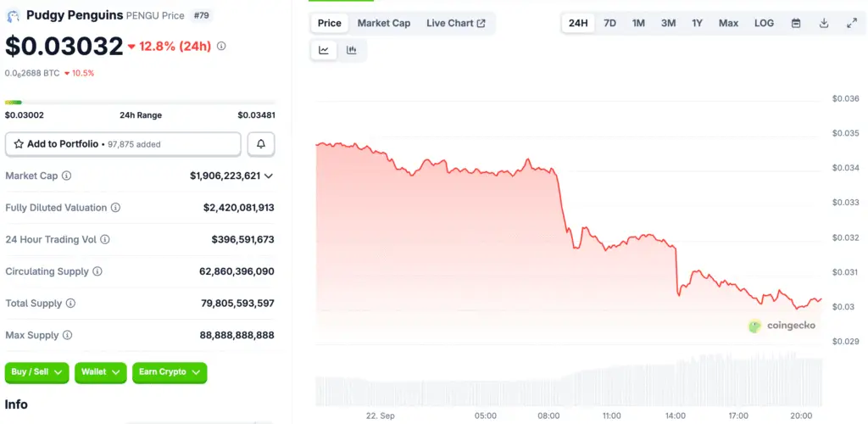Click Add to Portfolio button
Screen dimensions: 868x424
pos(123,144)
